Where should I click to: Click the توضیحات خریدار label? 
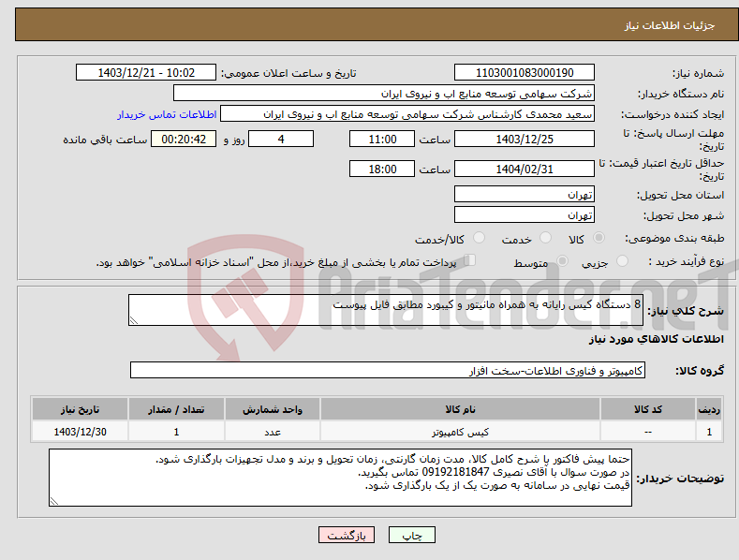[680, 479]
